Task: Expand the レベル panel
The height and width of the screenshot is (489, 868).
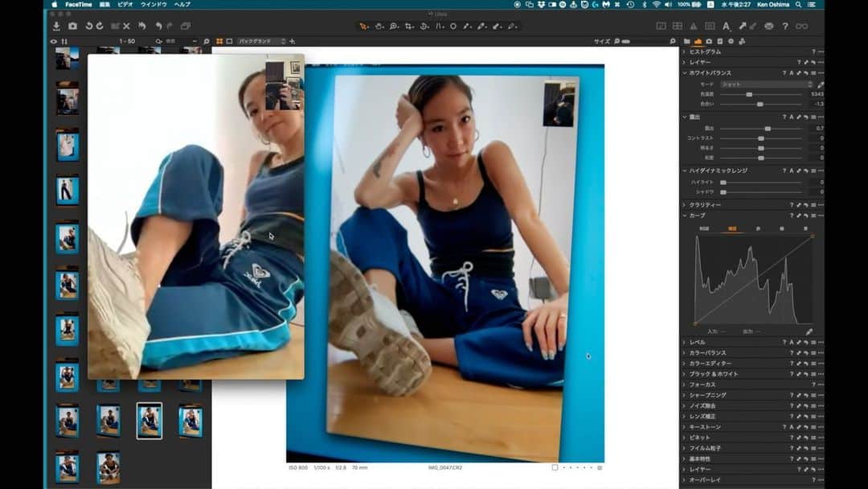Action: tap(685, 343)
